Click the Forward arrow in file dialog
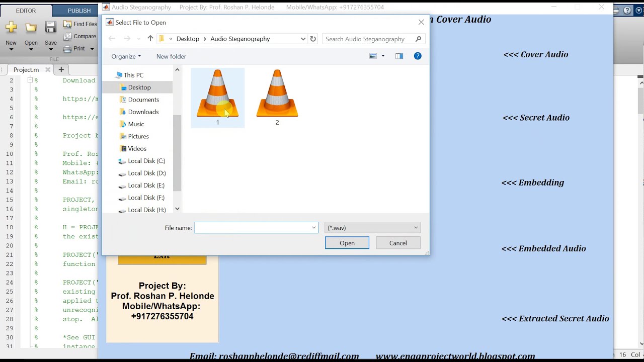This screenshot has width=644, height=362. (x=127, y=39)
